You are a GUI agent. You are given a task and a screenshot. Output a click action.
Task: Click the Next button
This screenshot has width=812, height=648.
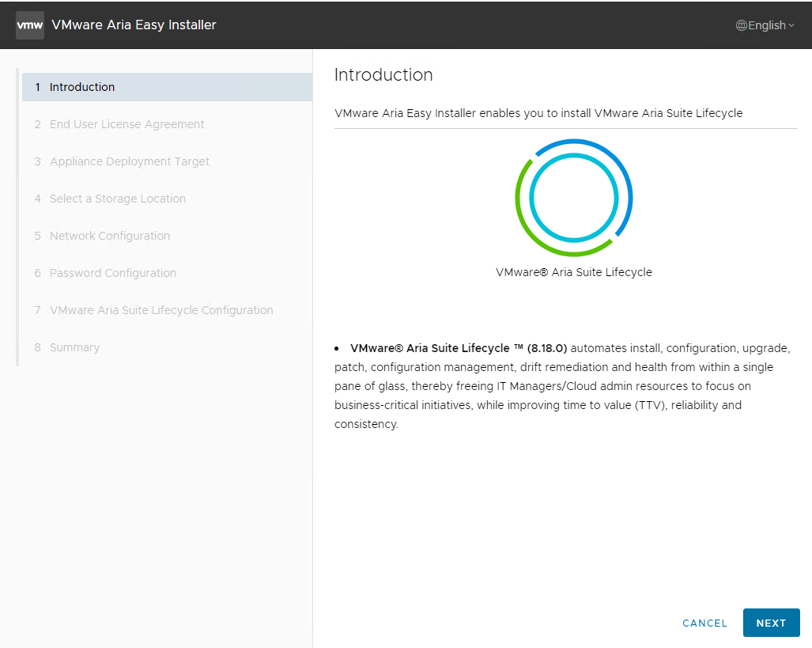[771, 623]
